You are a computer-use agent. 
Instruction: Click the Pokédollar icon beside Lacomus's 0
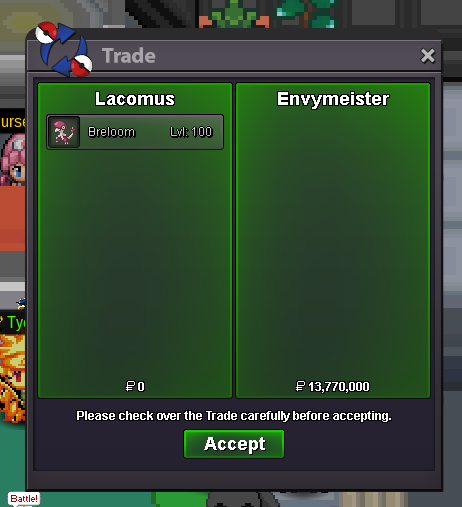(x=130, y=386)
